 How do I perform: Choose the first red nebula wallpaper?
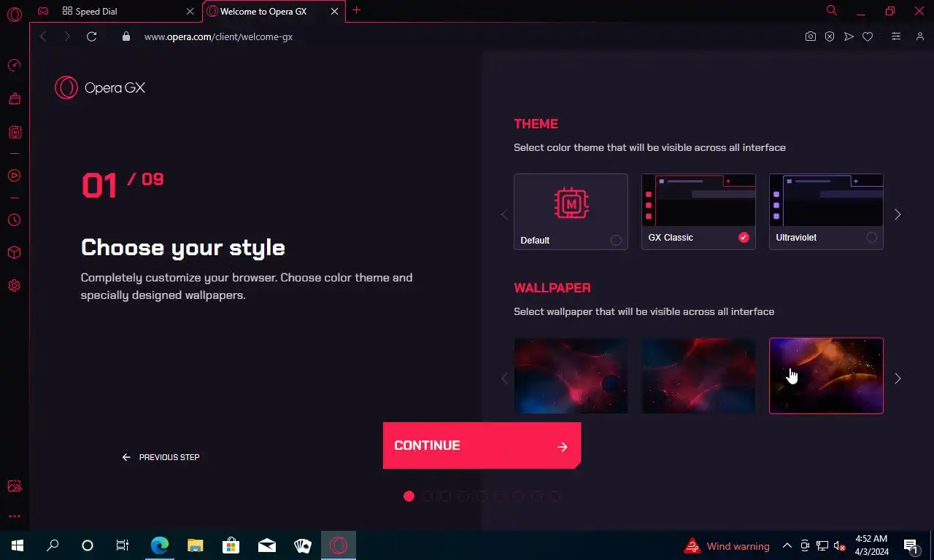pyautogui.click(x=571, y=376)
